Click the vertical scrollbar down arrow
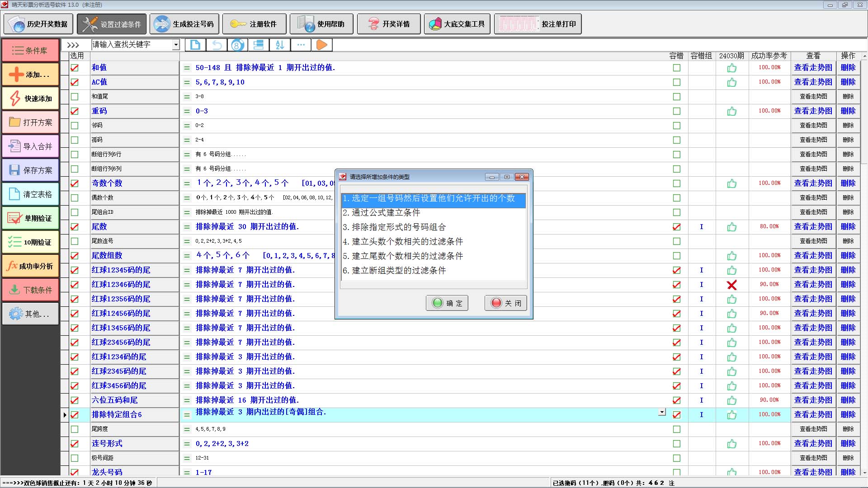 coord(864,472)
